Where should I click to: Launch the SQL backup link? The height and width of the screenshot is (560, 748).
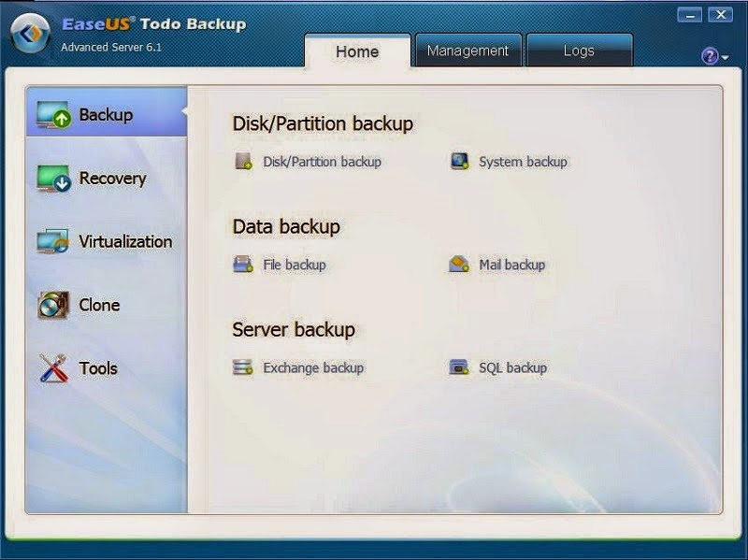(x=512, y=367)
